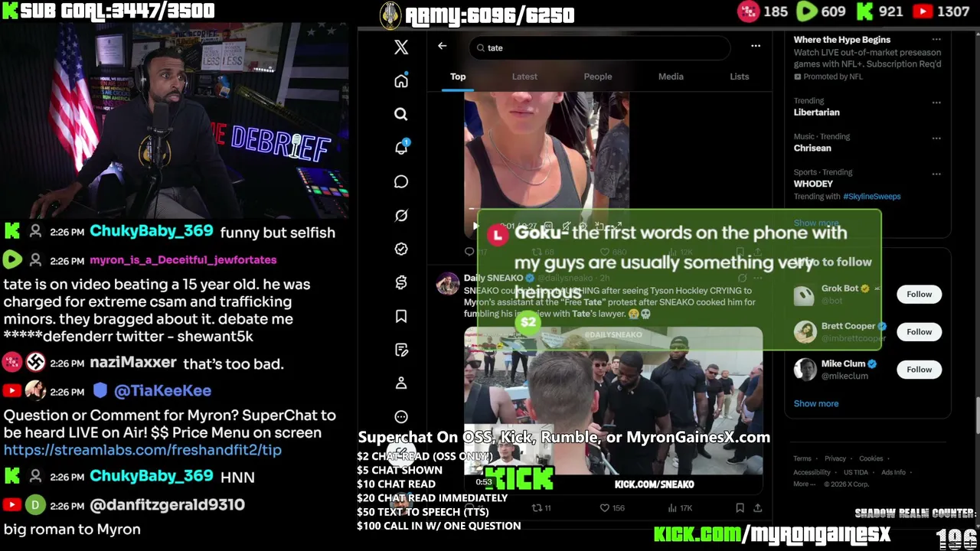Open Bookmarks icon in X sidebar
The width and height of the screenshot is (980, 551).
401,316
